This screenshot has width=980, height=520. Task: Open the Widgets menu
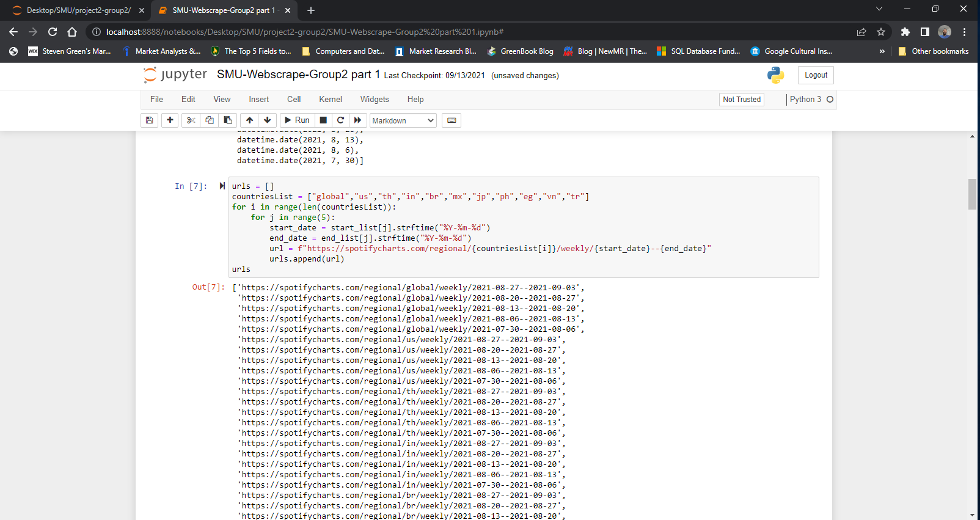[375, 99]
